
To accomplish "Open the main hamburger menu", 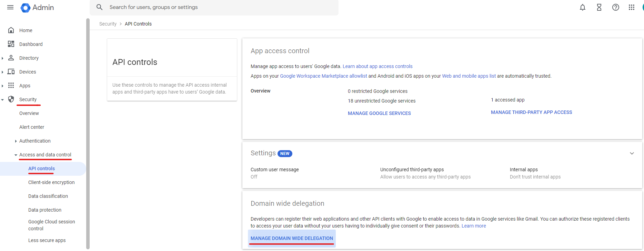I will [x=10, y=7].
